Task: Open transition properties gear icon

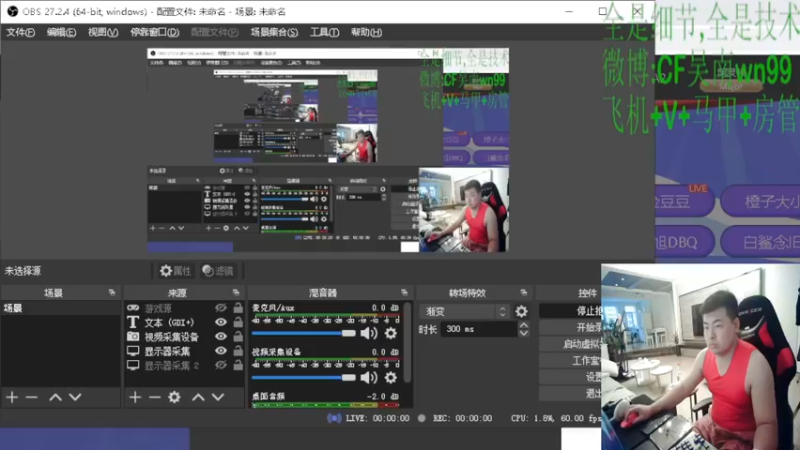Action: click(521, 311)
